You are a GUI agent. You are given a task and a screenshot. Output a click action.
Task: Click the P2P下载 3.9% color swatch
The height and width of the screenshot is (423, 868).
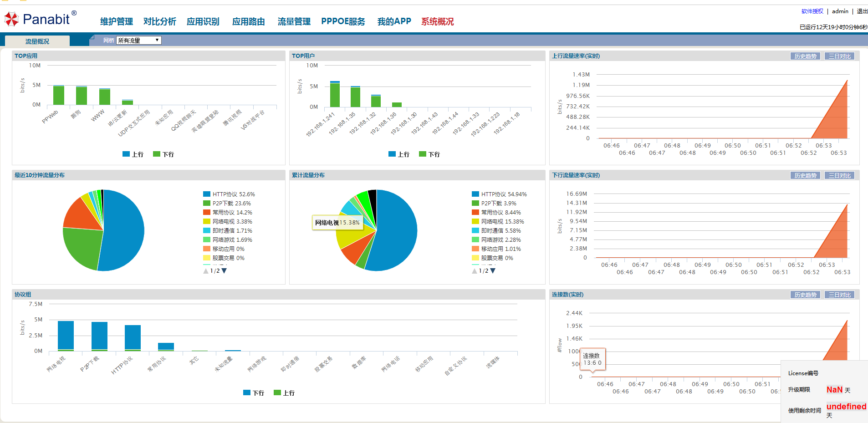[475, 203]
